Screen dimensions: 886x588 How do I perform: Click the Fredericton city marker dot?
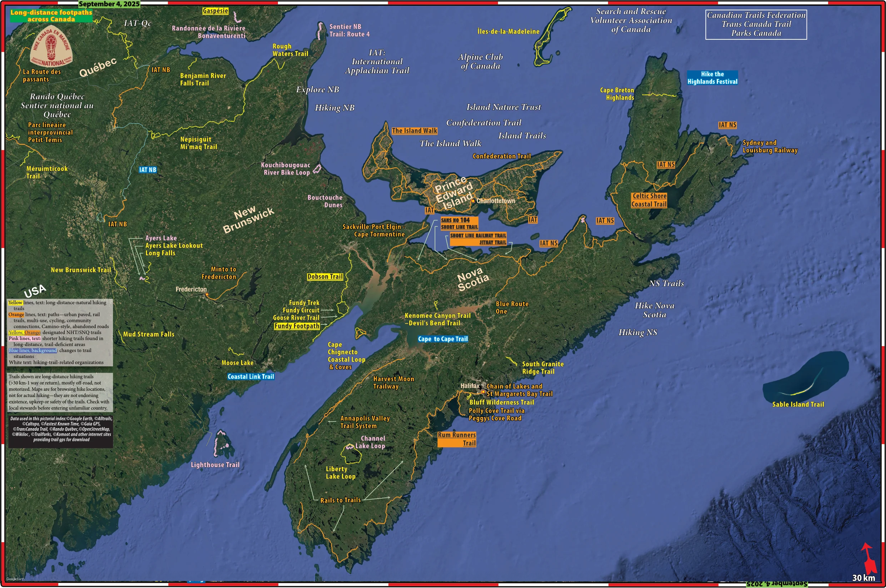[207, 295]
